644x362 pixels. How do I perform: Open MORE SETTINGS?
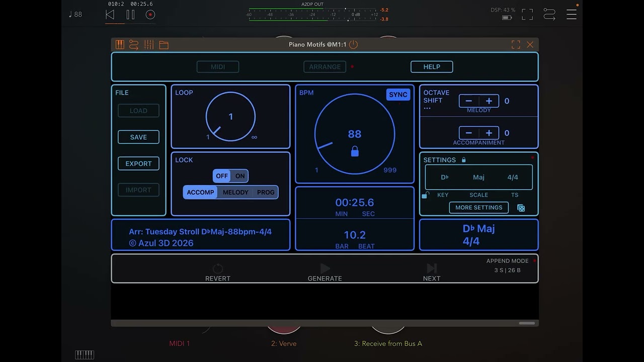coord(478,207)
